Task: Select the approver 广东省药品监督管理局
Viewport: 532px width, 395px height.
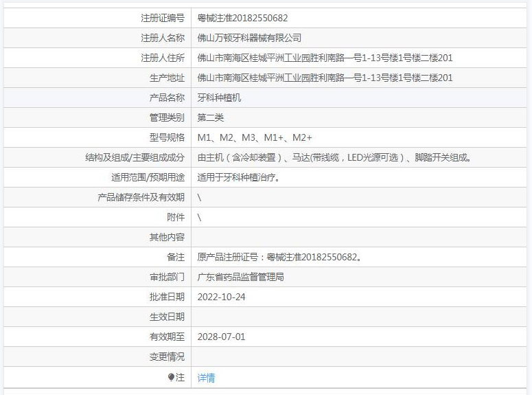Action: (240, 277)
